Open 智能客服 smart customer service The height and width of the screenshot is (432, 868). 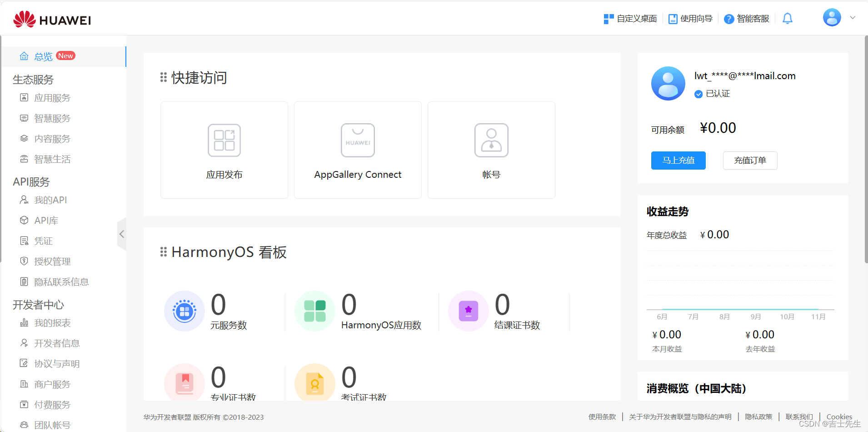tap(747, 19)
